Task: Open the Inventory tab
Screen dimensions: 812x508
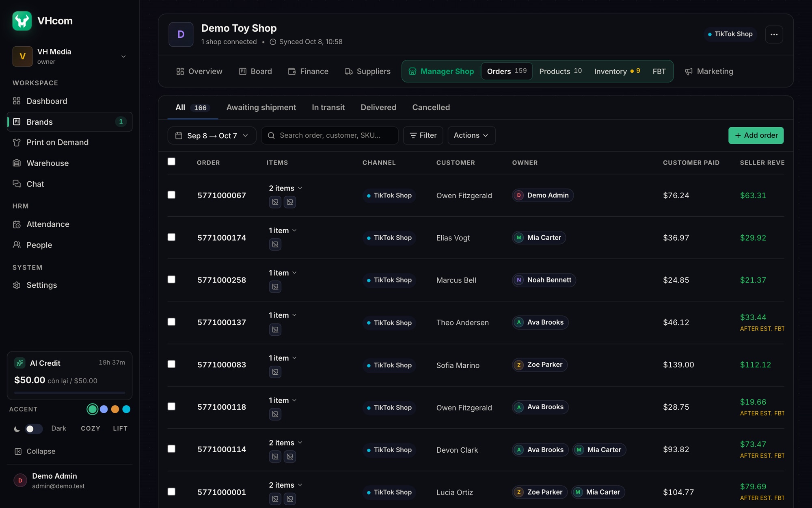Action: [x=617, y=71]
